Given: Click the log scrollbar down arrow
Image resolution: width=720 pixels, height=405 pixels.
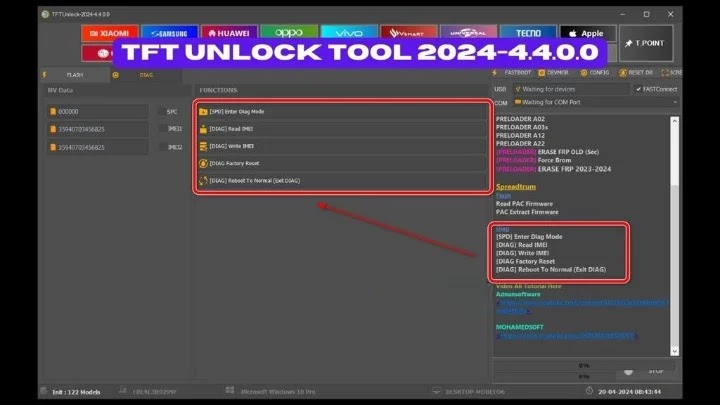Looking at the screenshot, I should (674, 351).
